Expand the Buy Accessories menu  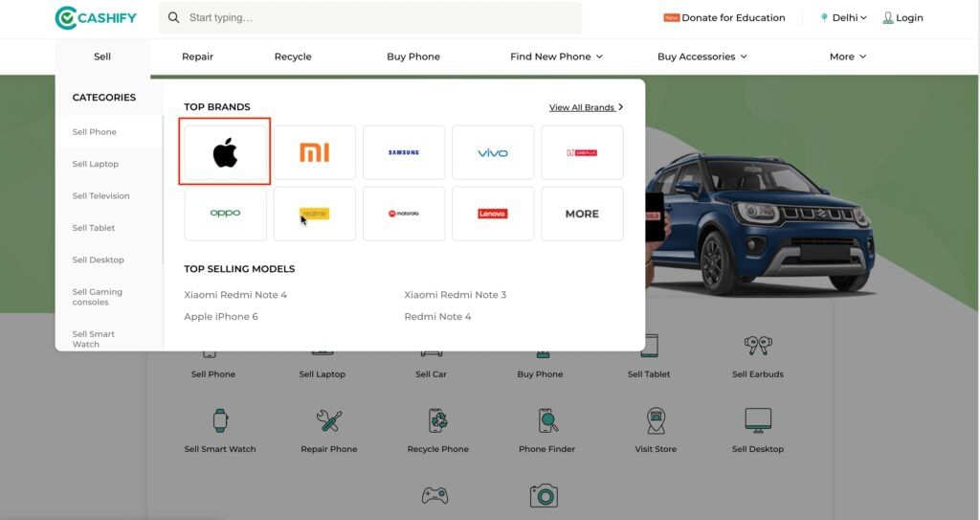[702, 57]
